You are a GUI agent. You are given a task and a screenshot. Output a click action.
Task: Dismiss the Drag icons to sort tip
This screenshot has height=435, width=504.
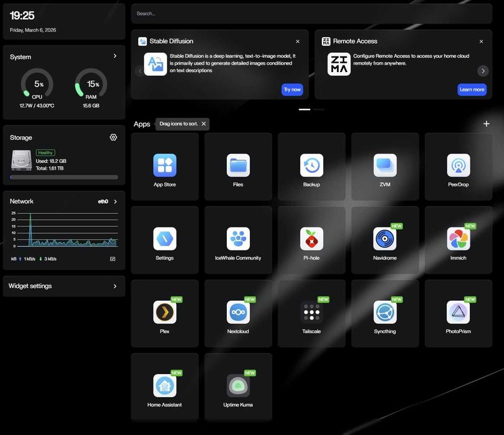[x=204, y=124]
